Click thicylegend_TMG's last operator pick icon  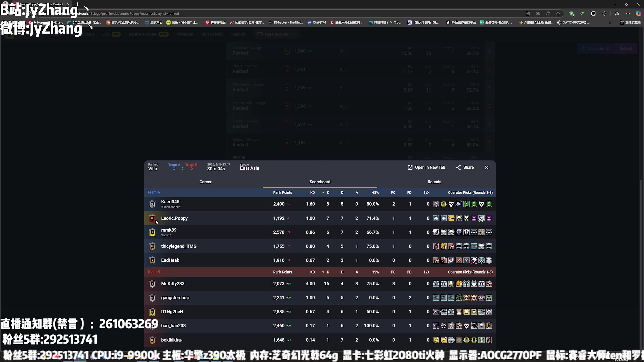tap(489, 246)
